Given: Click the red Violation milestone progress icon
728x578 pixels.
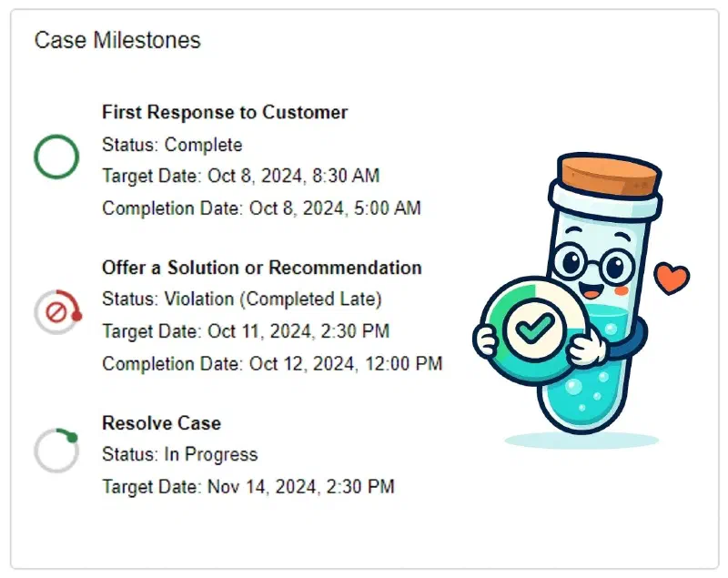Looking at the screenshot, I should coord(57,312).
